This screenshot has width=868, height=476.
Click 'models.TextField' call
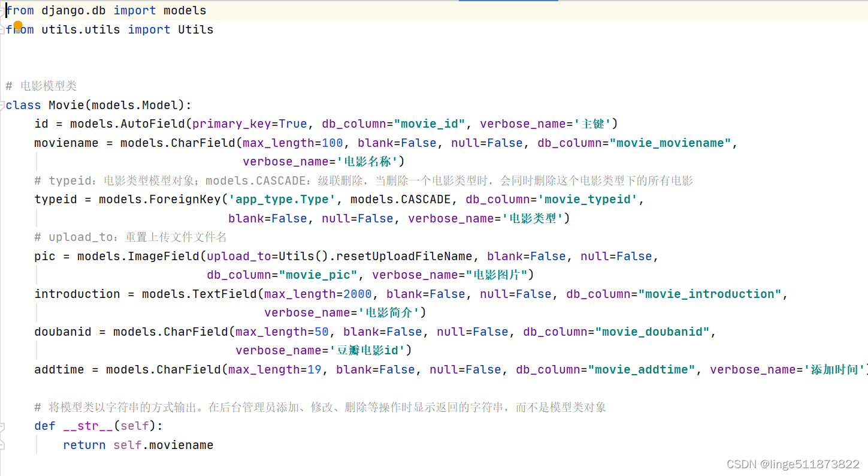pos(199,294)
